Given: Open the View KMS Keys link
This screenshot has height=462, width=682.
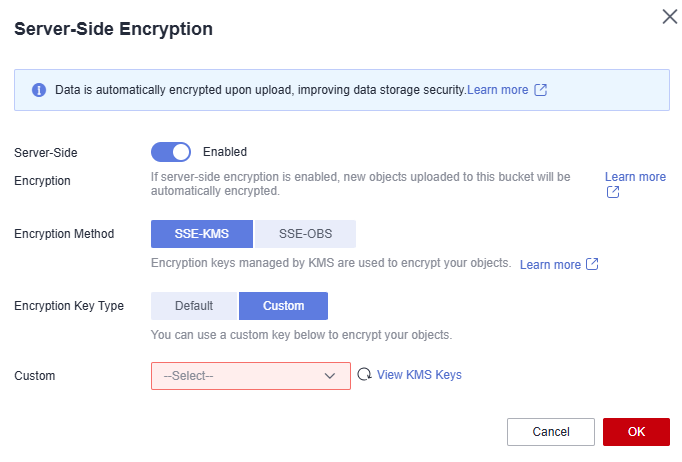Looking at the screenshot, I should pos(419,375).
